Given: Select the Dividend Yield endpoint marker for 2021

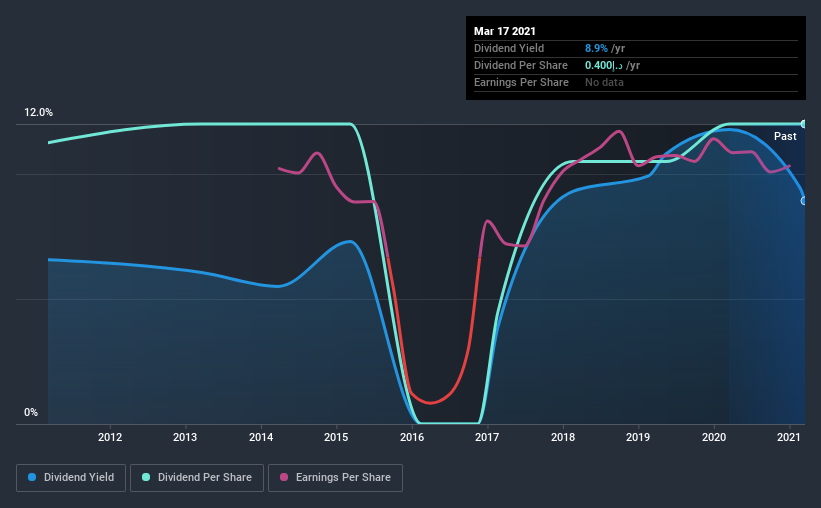Looking at the screenshot, I should [804, 201].
